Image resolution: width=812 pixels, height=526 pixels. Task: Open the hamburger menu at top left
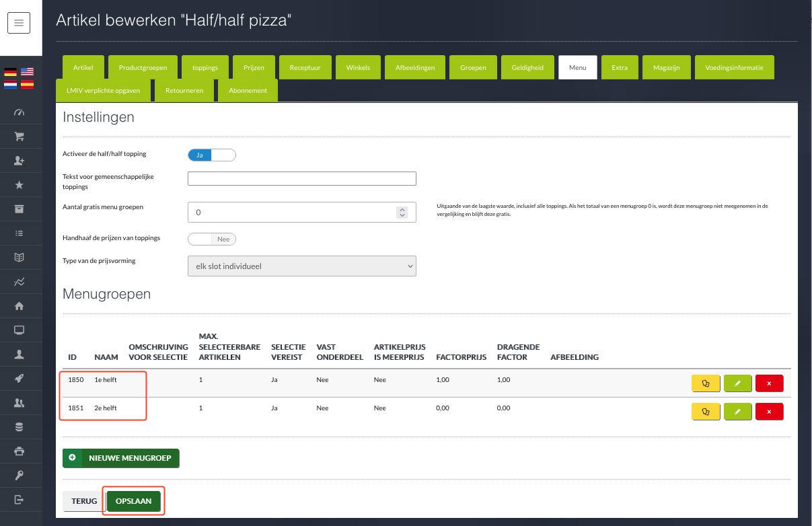click(x=19, y=23)
